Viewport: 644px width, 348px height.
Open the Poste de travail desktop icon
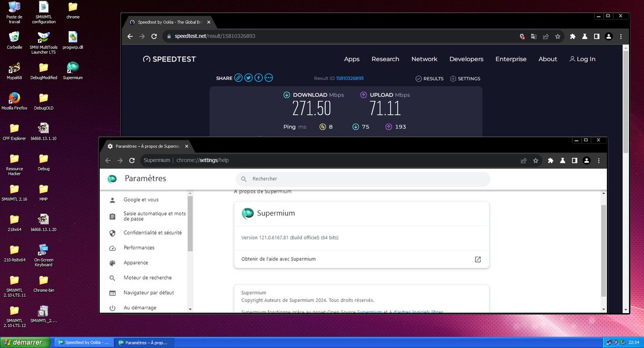(14, 12)
